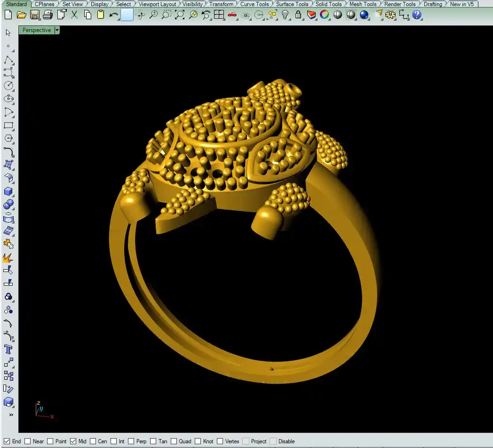Enable the Near object snap
The image size is (493, 448).
pyautogui.click(x=28, y=441)
